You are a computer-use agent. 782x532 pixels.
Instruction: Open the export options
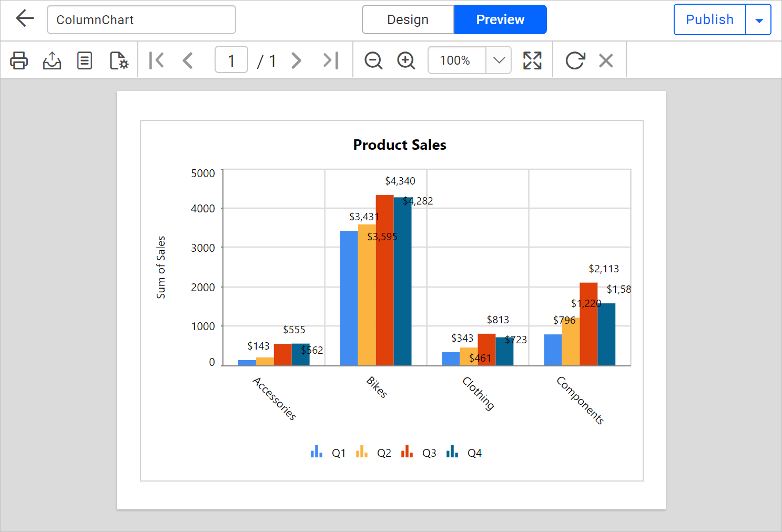point(52,60)
